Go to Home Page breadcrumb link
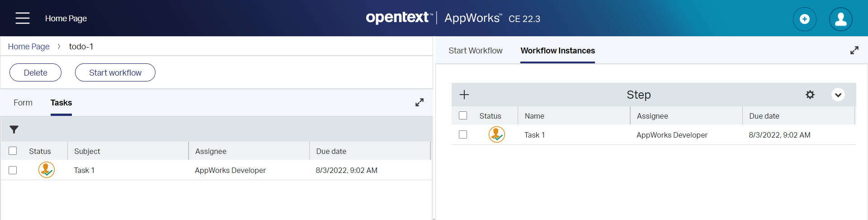This screenshot has height=220, width=868. (29, 47)
